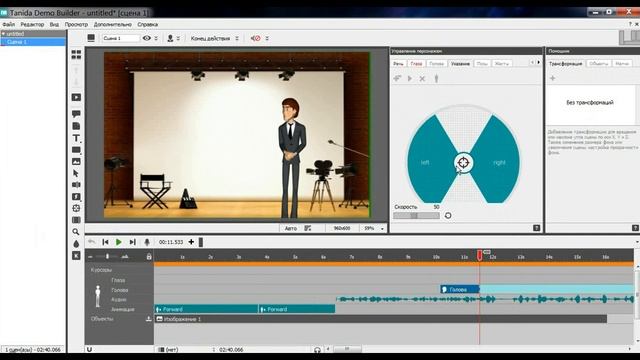Screen dimensions: 640x360
Task: Click the center crosshair target button
Action: [463, 162]
